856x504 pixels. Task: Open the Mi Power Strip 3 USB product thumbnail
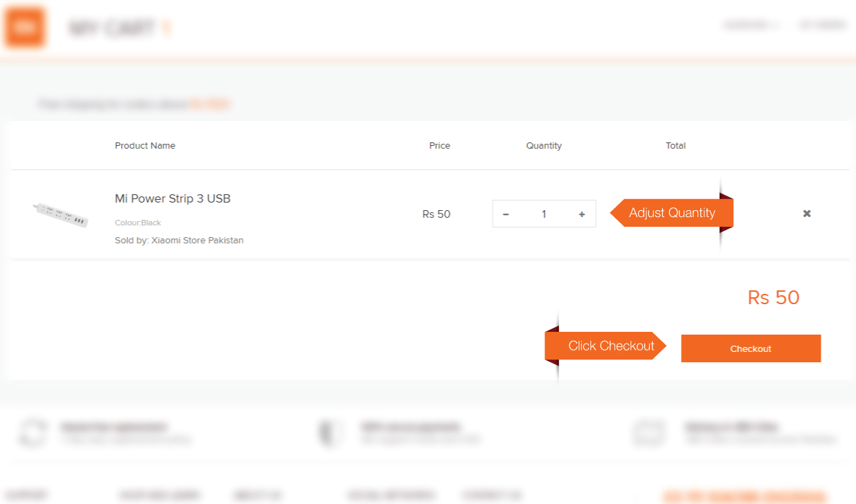click(x=60, y=214)
